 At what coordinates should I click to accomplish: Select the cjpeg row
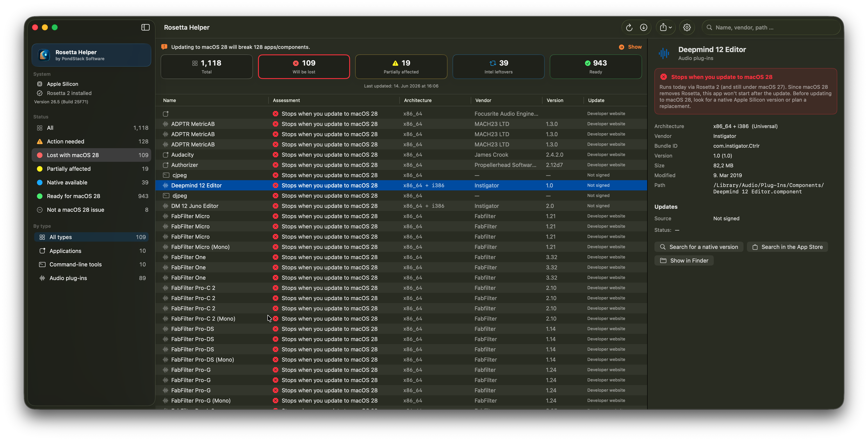(x=401, y=175)
